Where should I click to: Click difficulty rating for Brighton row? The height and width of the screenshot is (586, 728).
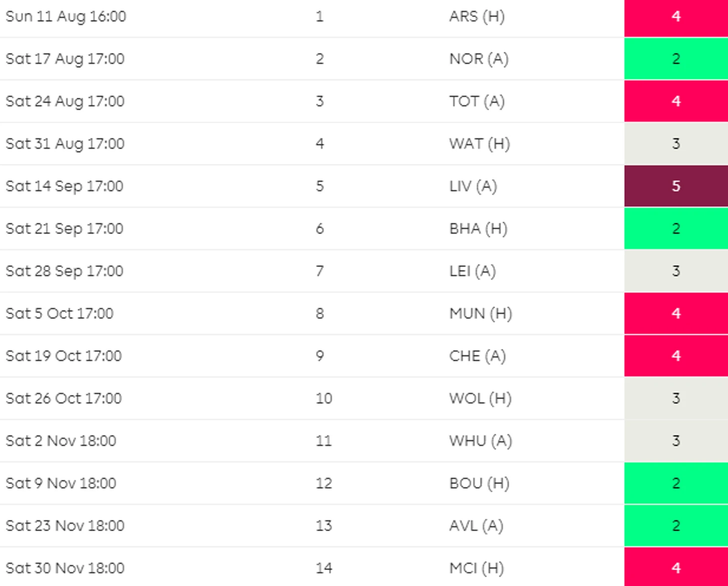pos(676,229)
